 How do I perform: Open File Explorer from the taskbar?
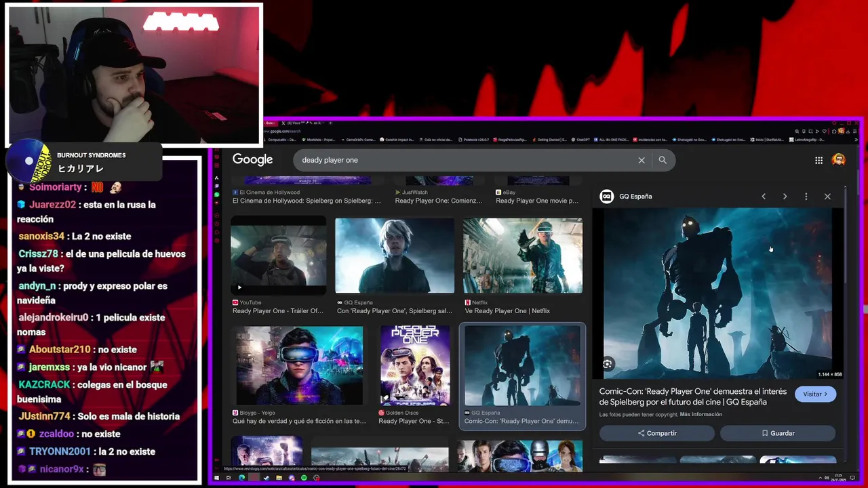coord(279,478)
